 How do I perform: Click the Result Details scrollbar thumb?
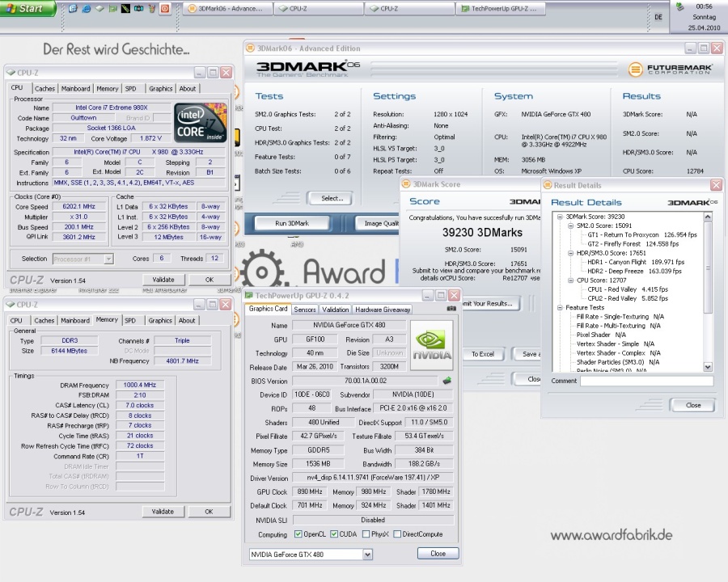click(708, 268)
